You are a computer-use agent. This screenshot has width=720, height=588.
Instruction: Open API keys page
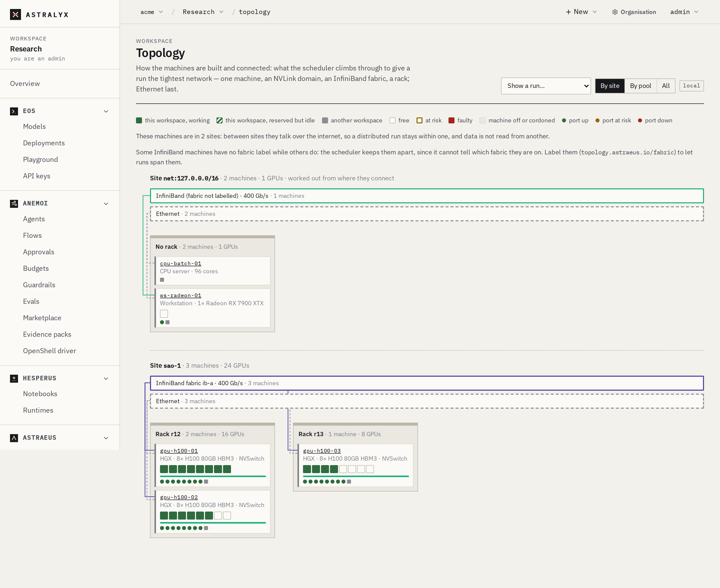point(36,176)
